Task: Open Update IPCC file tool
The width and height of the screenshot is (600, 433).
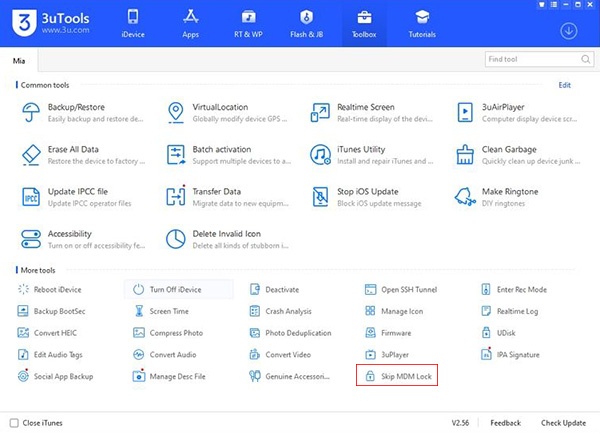Action: click(x=77, y=197)
